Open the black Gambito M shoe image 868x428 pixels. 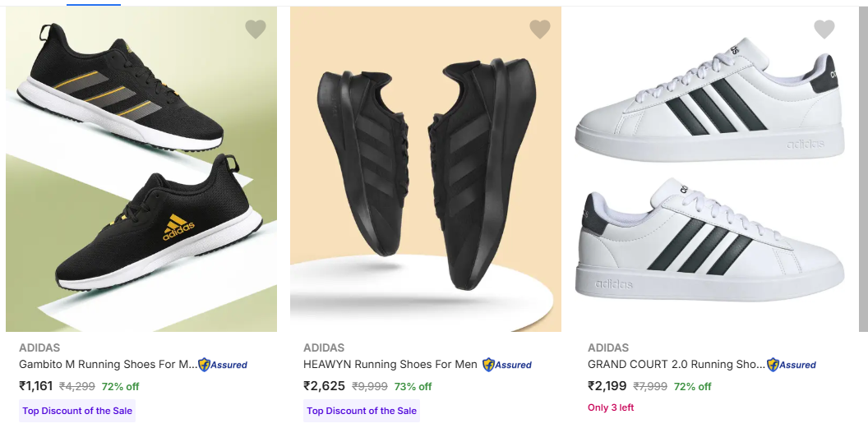pyautogui.click(x=141, y=169)
